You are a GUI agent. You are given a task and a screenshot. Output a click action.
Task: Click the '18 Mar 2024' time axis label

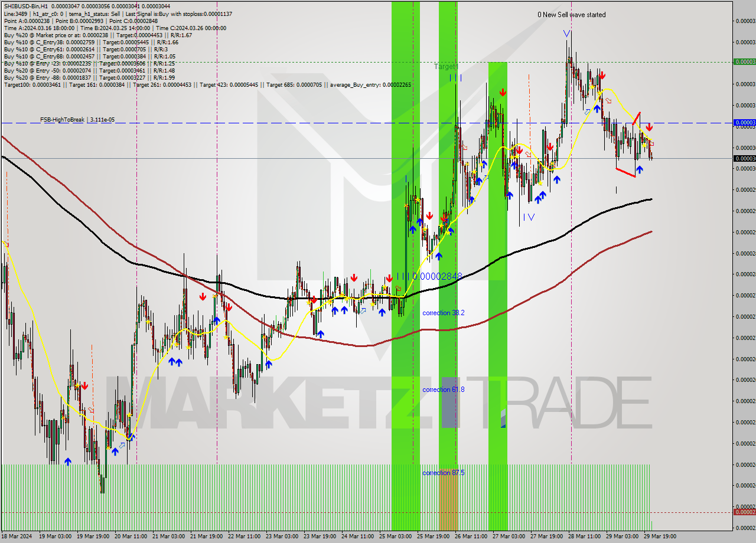tap(18, 537)
